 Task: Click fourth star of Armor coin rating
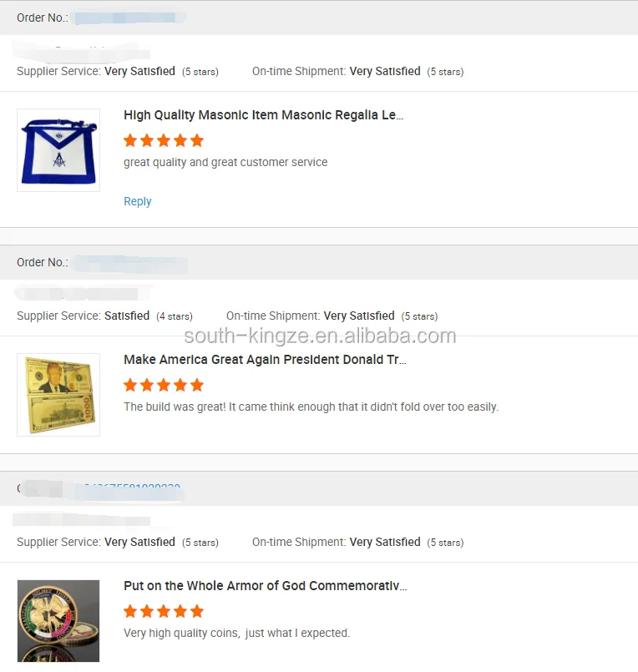[180, 611]
